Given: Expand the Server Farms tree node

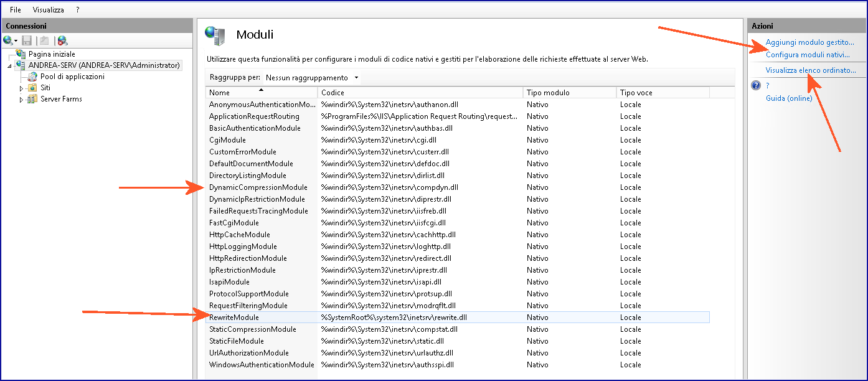Looking at the screenshot, I should coord(22,100).
